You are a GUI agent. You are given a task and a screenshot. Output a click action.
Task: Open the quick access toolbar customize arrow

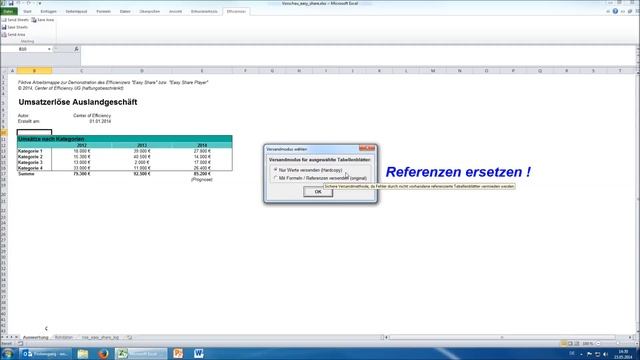click(x=40, y=3)
